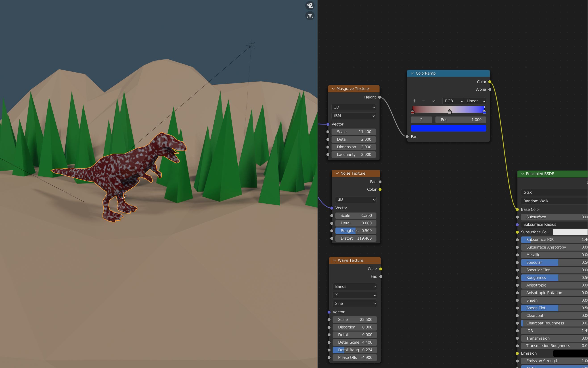Select the middle gray color stop

[450, 112]
